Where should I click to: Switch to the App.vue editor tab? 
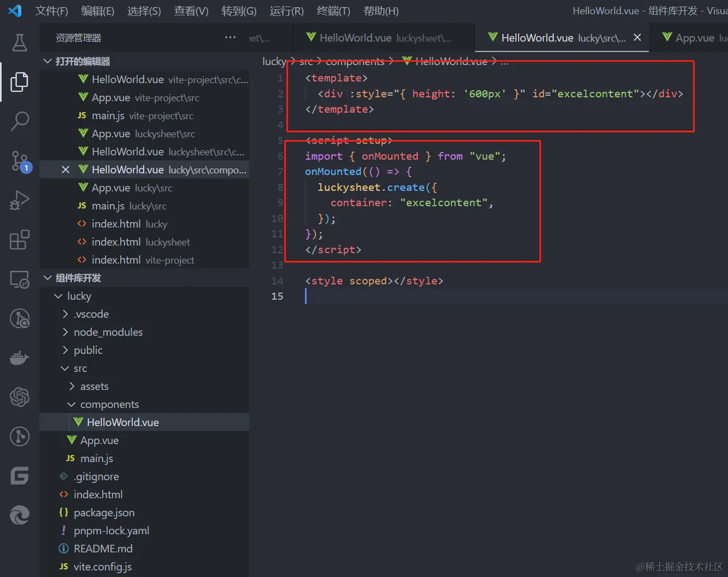688,38
